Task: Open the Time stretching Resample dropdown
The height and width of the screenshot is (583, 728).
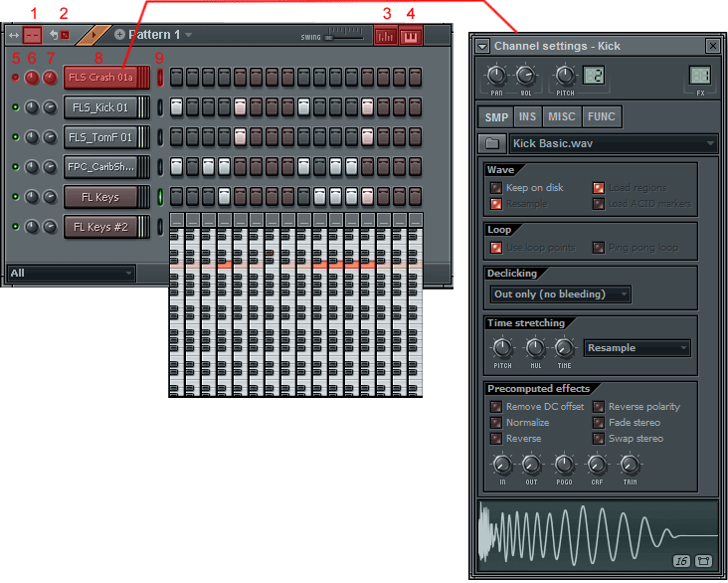Action: click(637, 348)
